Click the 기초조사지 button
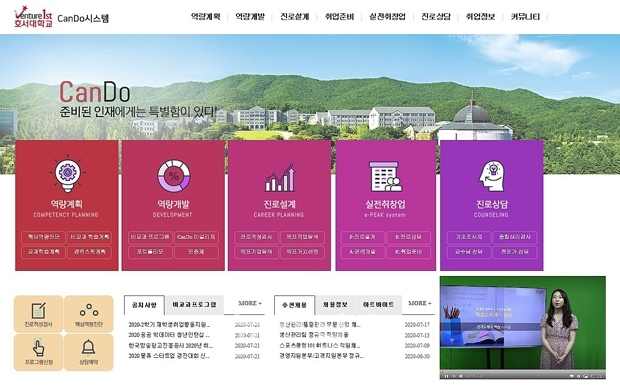The height and width of the screenshot is (389, 620). point(469,237)
